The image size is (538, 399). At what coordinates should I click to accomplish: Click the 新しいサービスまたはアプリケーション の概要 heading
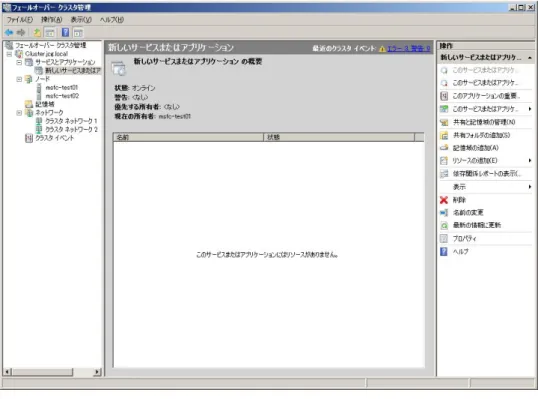click(x=198, y=62)
